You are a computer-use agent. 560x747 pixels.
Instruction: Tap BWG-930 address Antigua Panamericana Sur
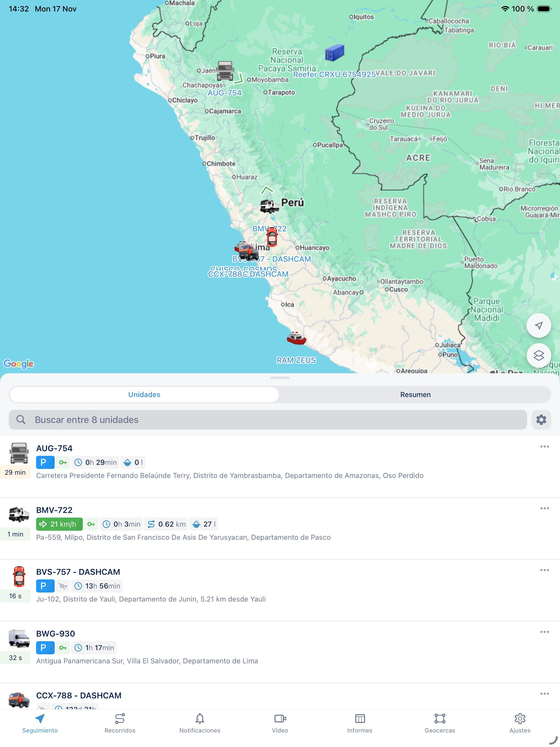(147, 661)
